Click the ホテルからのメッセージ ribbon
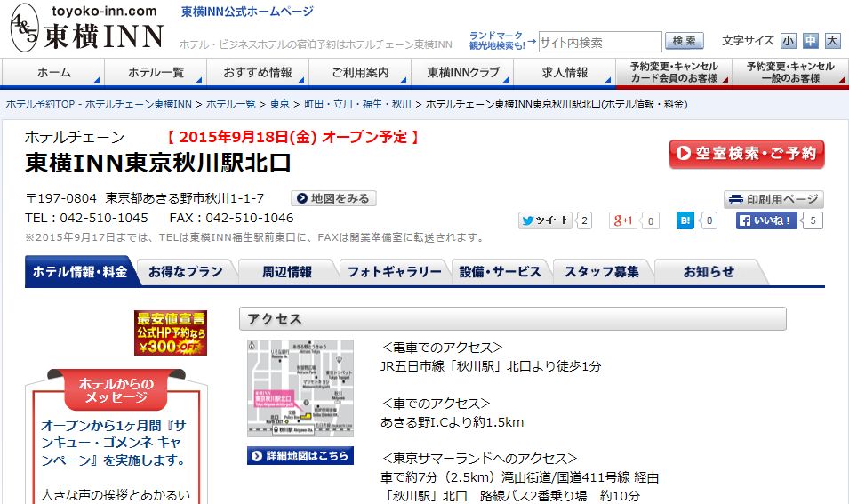This screenshot has height=504, width=849. 116,389
